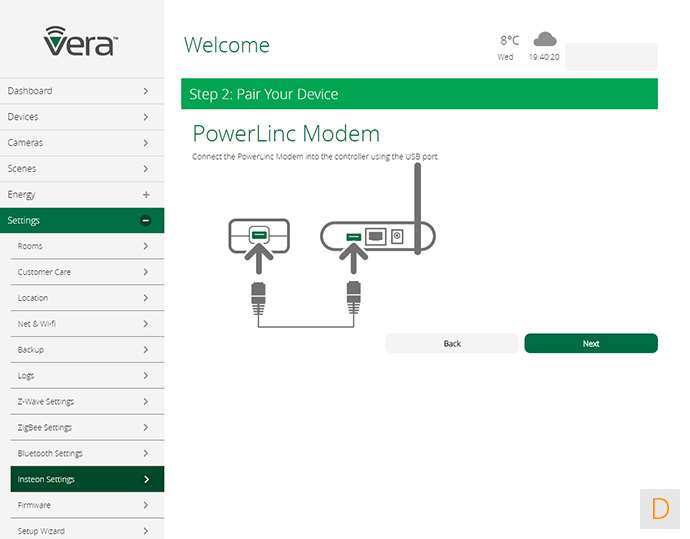Click the controller USB port illustration
Screen dimensions: 690x539
point(352,236)
